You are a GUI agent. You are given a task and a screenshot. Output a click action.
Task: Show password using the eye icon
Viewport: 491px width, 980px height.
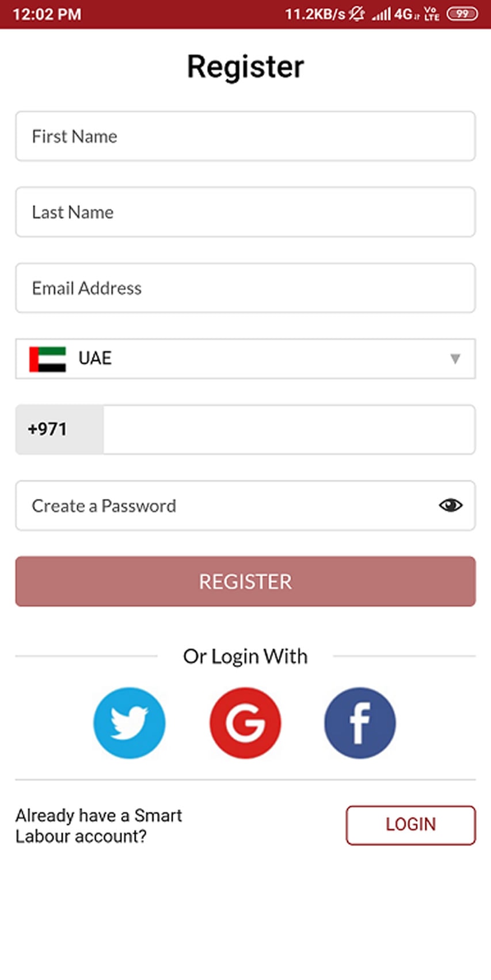(450, 505)
